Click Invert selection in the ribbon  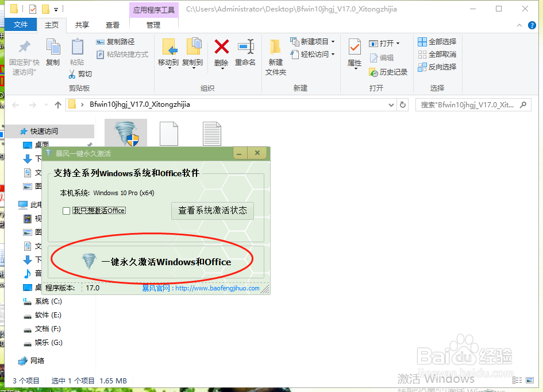437,67
